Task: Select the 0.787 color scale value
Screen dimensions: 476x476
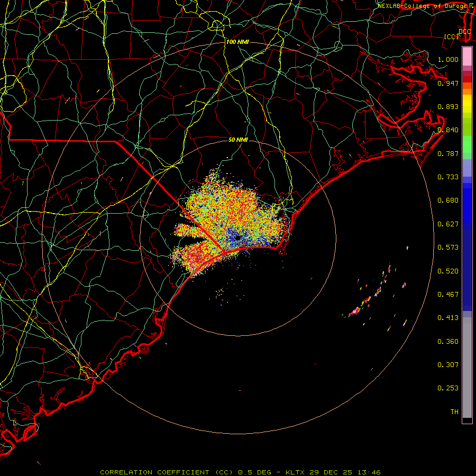Action: 448,153
